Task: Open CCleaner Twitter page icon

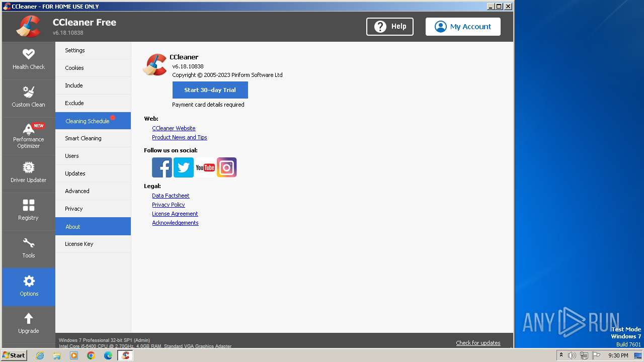Action: pos(184,167)
